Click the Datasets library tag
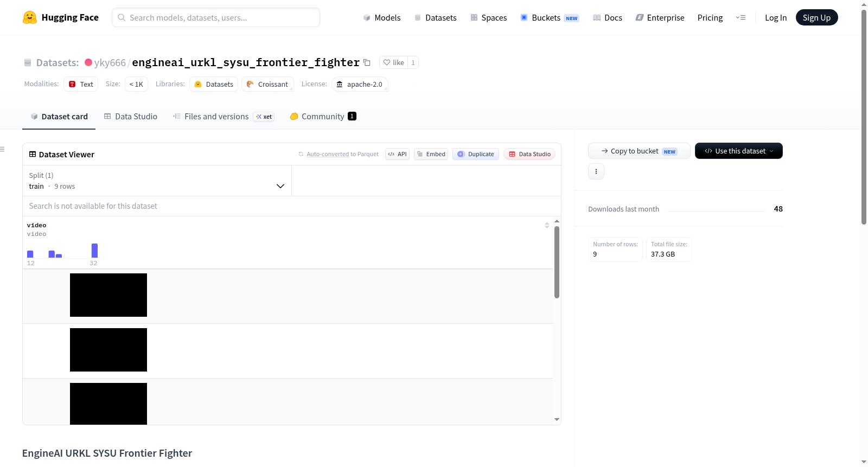868x467 pixels. (214, 84)
